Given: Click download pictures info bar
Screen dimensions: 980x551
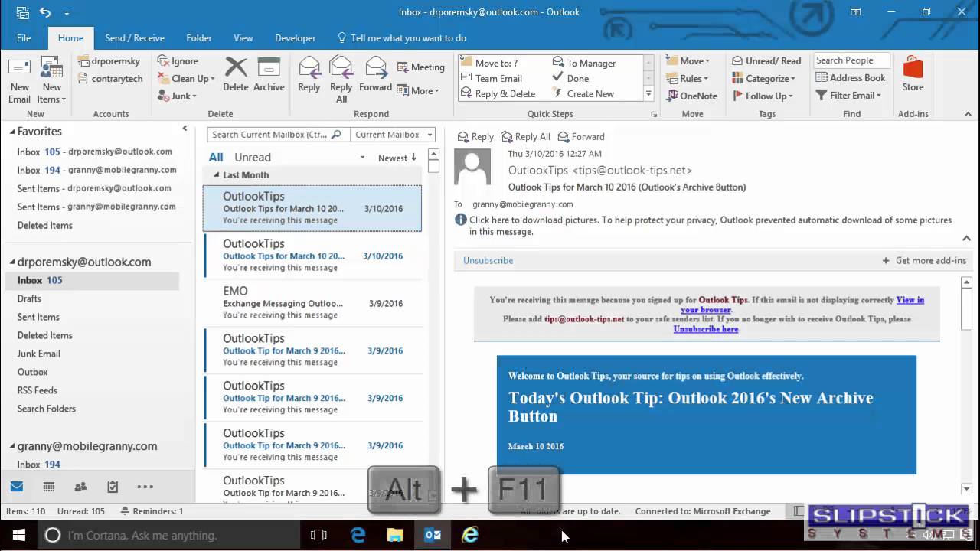Looking at the screenshot, I should coord(703,226).
